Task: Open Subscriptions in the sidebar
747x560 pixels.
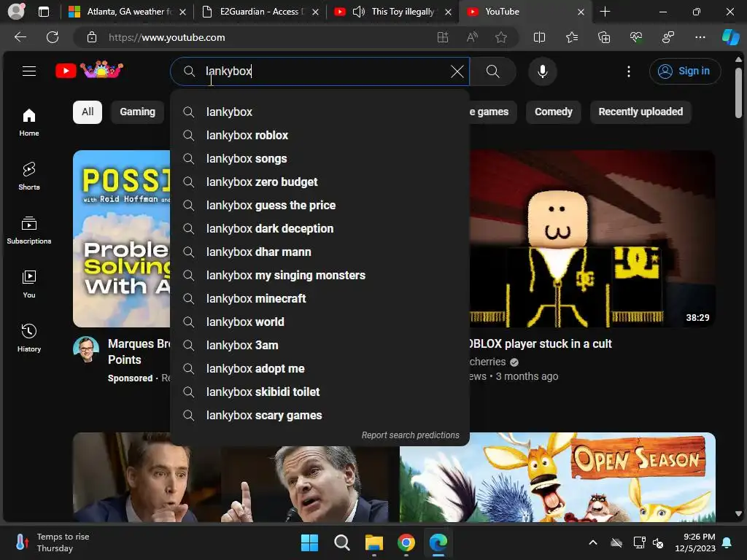Action: 29,230
